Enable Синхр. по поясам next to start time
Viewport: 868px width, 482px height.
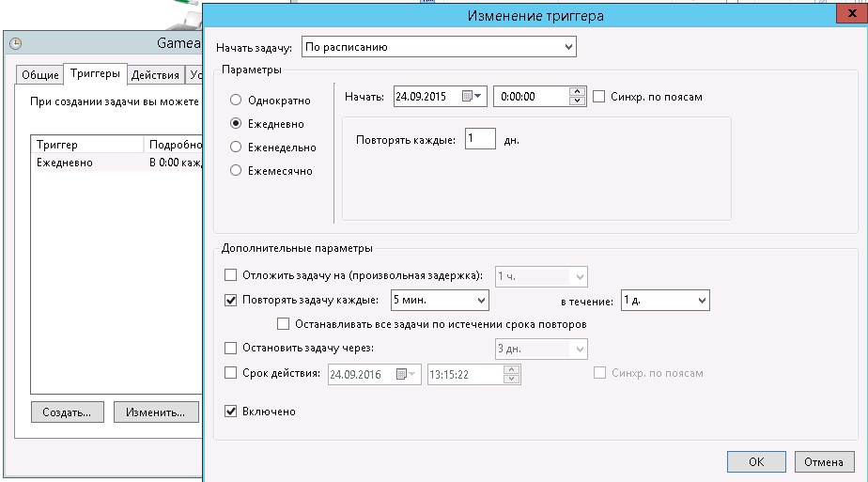pyautogui.click(x=600, y=97)
